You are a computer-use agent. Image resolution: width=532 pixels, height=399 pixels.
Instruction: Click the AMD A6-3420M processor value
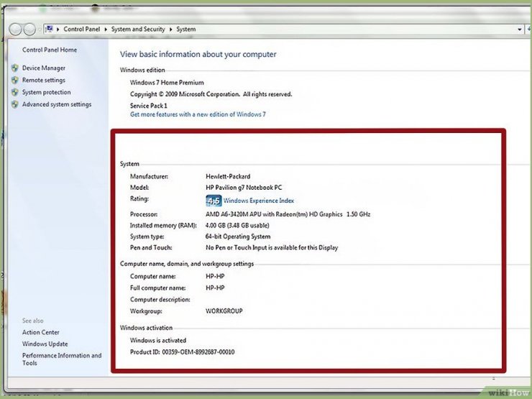pyautogui.click(x=288, y=214)
